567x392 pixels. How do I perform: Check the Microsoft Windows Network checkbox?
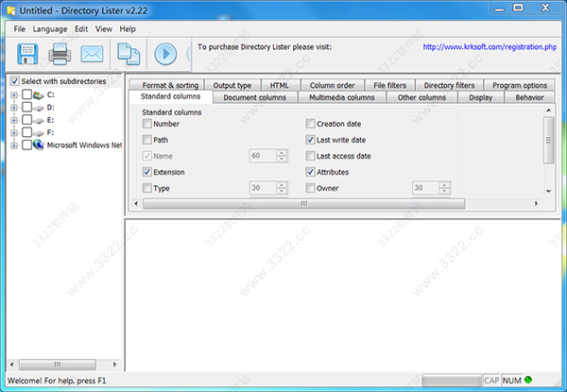click(x=26, y=145)
